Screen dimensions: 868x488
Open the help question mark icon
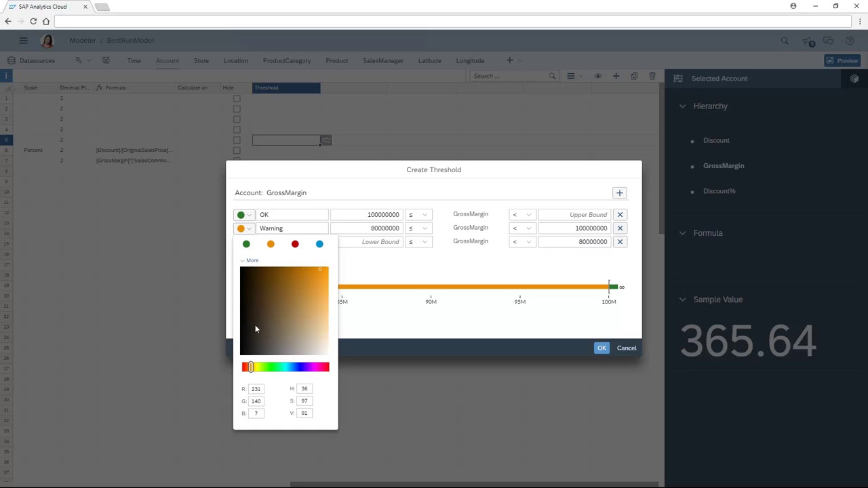tap(850, 41)
